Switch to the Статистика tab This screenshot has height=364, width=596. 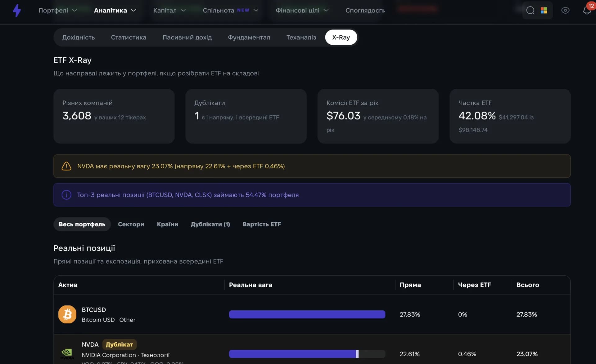(x=129, y=37)
